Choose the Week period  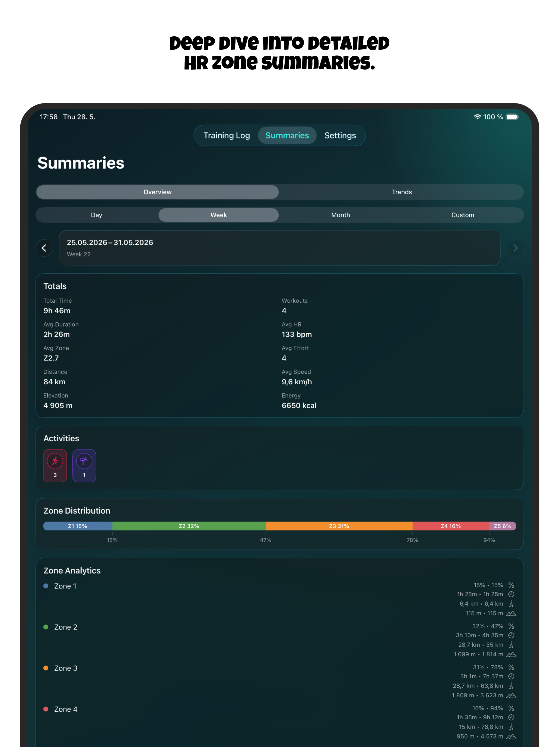[x=219, y=215]
